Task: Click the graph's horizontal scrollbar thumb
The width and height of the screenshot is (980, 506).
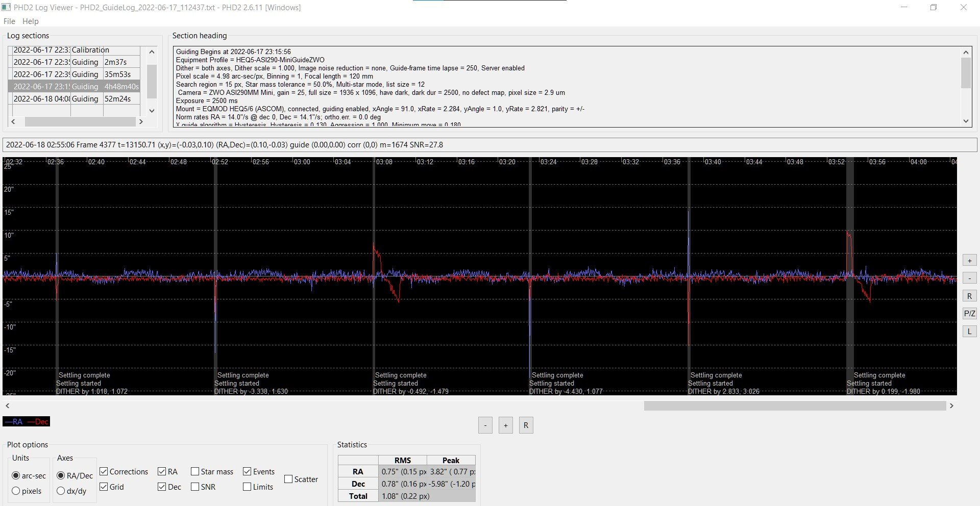Action: 795,406
